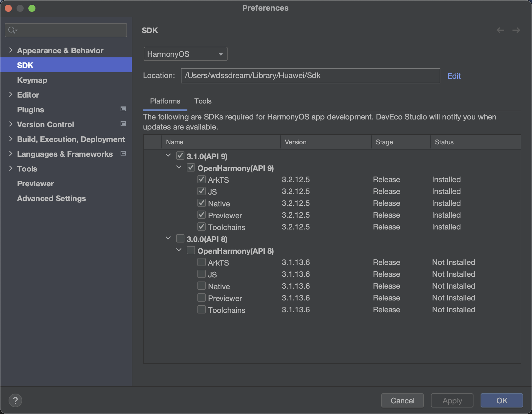532x414 pixels.
Task: Collapse the OpenHarmony(API 9) node
Action: tap(179, 167)
